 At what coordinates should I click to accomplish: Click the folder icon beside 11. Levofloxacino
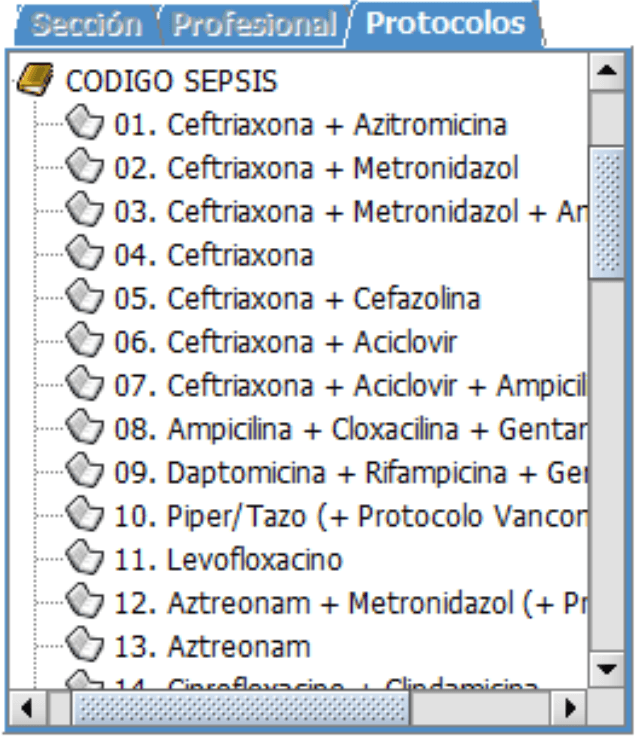click(87, 559)
